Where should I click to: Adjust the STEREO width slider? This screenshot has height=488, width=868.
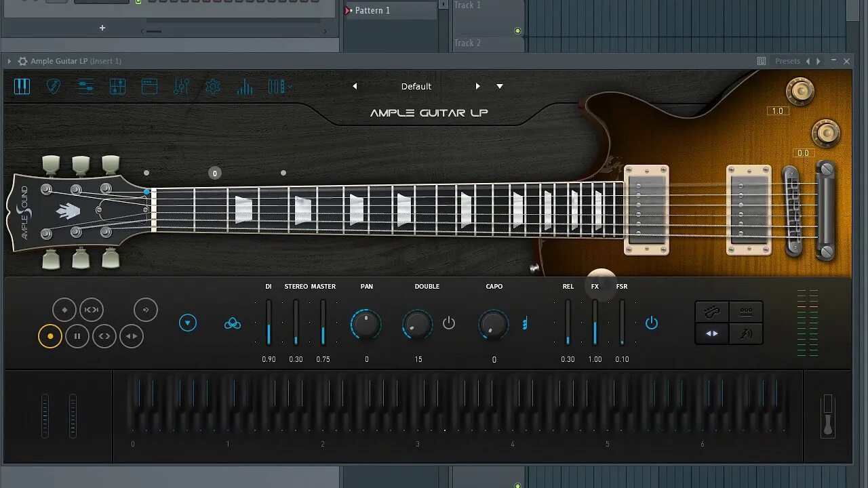[x=296, y=323]
